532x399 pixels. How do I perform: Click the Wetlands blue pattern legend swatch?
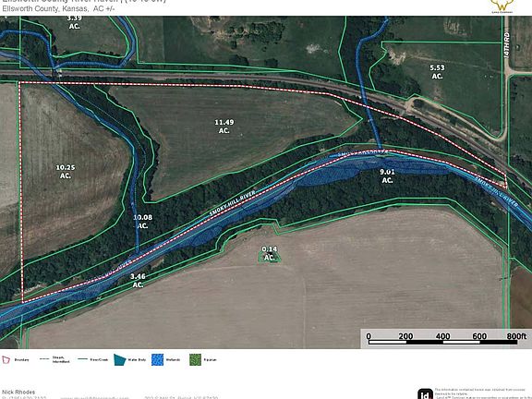157,359
